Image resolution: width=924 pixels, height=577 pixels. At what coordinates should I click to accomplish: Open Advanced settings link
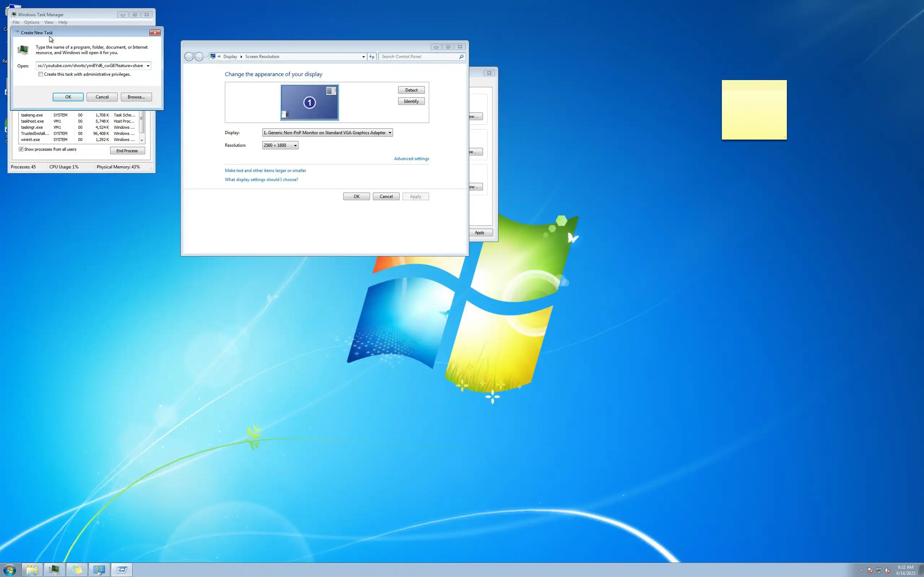point(411,159)
